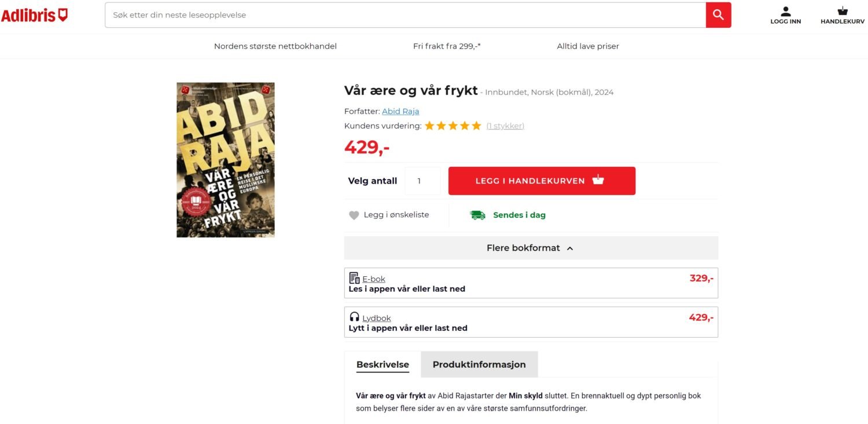Click the Adlibris logo
Screen dimensions: 868x424
tap(35, 15)
